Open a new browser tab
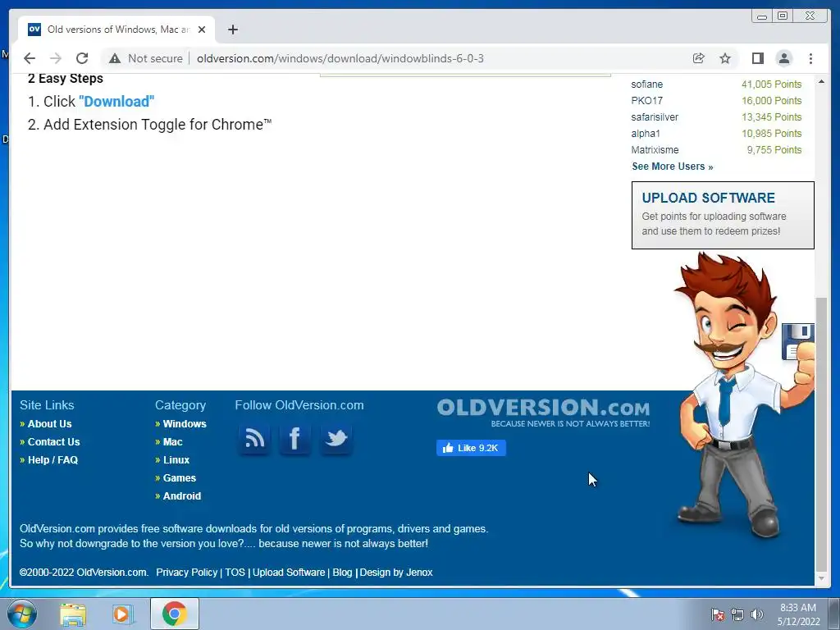 tap(232, 30)
